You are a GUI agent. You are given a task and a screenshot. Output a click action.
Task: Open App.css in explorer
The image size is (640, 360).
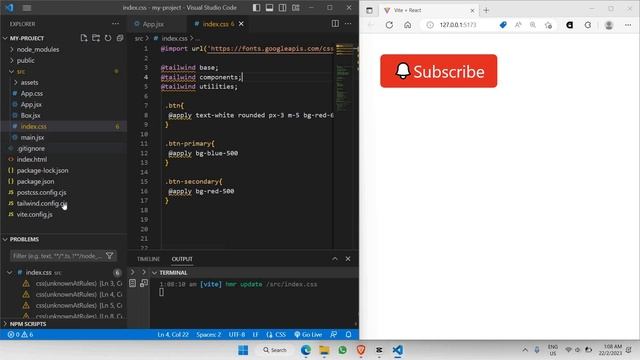tap(31, 93)
